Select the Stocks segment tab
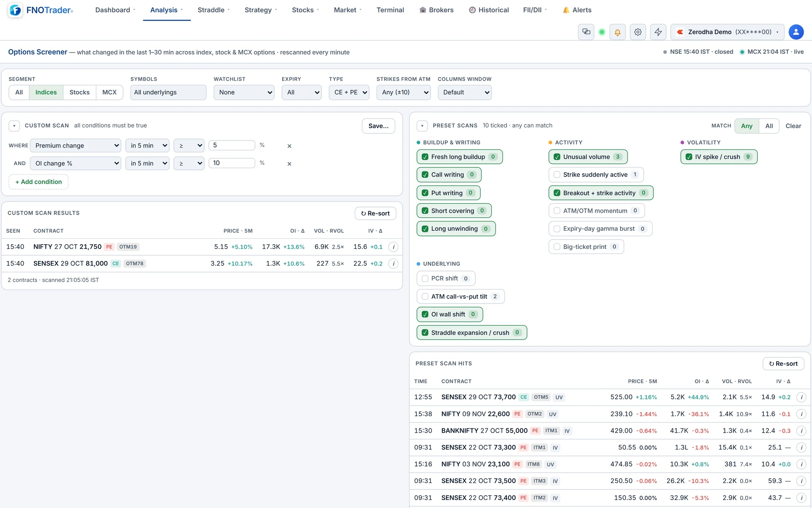 click(x=80, y=92)
